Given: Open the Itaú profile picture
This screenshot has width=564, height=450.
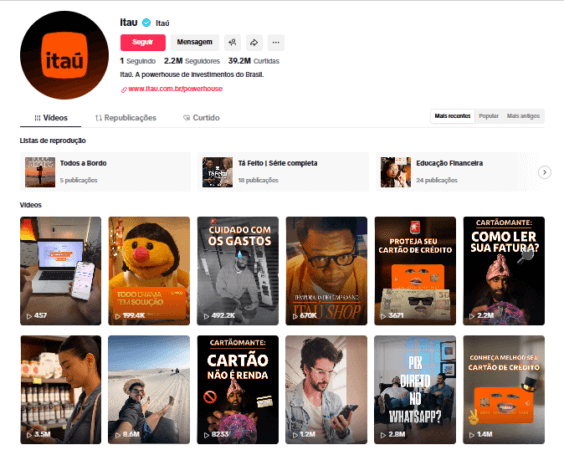Looking at the screenshot, I should pyautogui.click(x=64, y=55).
